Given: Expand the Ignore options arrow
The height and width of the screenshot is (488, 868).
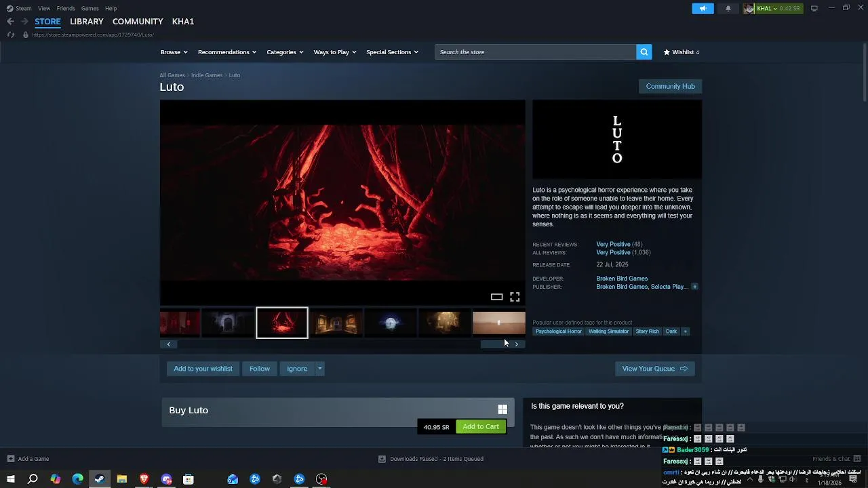Looking at the screenshot, I should pos(319,369).
